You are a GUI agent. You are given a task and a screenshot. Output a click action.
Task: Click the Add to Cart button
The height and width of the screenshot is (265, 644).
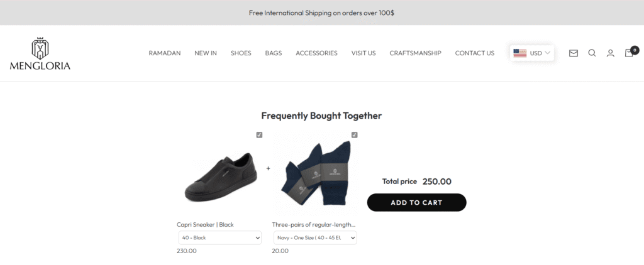[416, 202]
